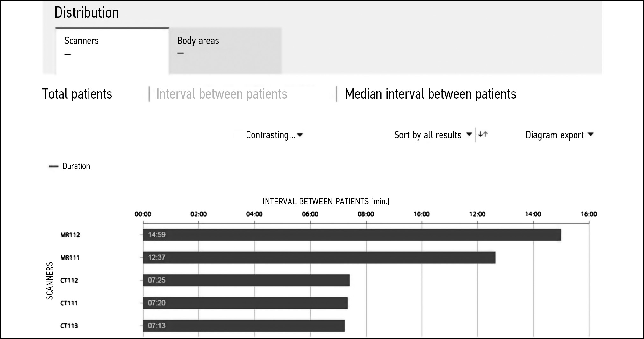
Task: Select the Total patients view
Action: click(77, 94)
